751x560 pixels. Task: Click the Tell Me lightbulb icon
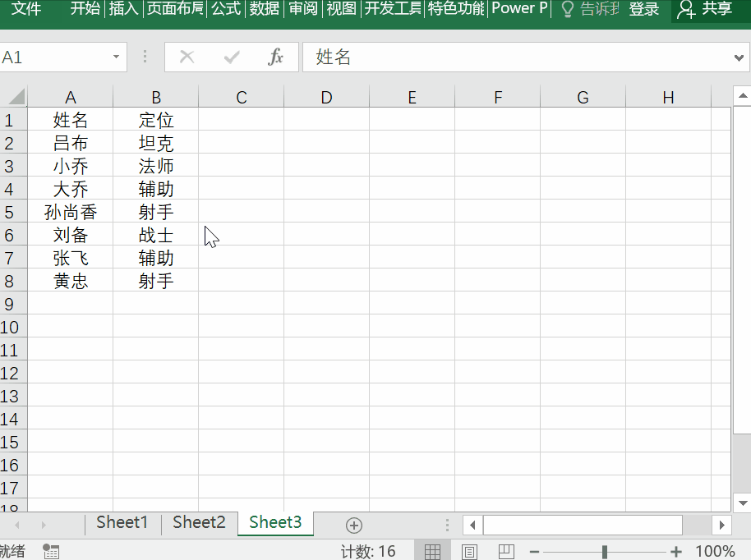coord(567,9)
